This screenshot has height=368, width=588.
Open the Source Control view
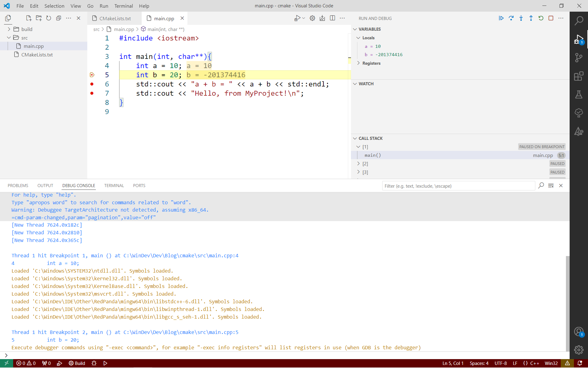[x=579, y=58]
